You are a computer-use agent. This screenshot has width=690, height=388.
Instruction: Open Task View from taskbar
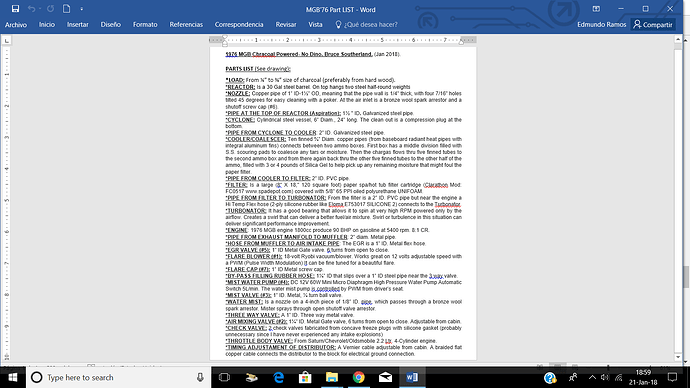tap(224, 377)
